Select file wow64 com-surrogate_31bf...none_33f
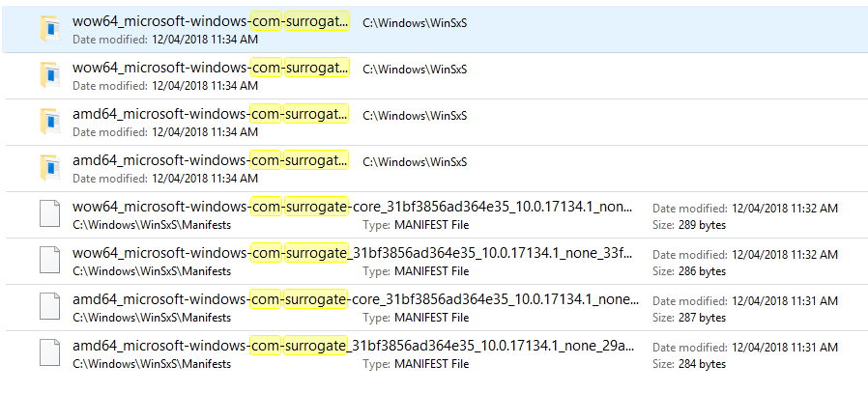This screenshot has height=393, width=868. [x=353, y=254]
